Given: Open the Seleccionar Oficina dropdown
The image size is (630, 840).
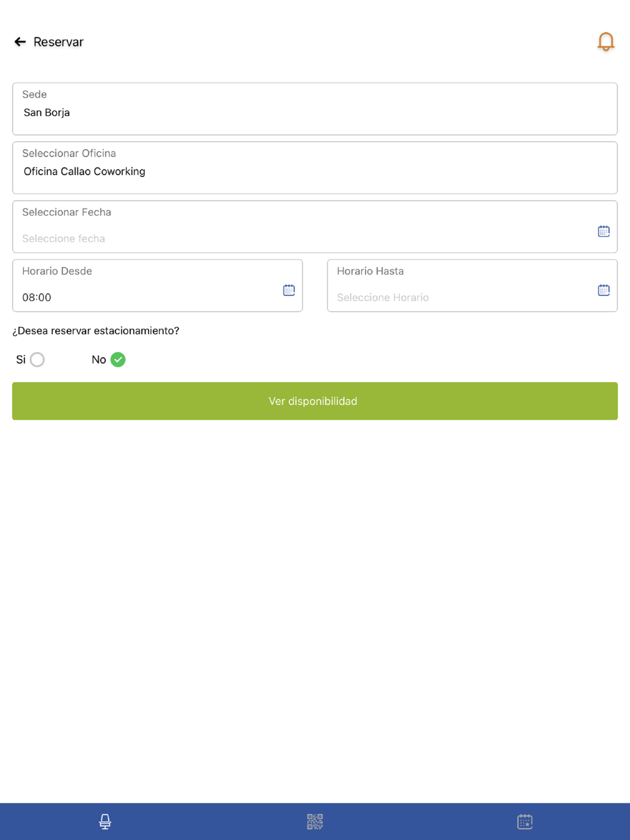Looking at the screenshot, I should (x=315, y=168).
